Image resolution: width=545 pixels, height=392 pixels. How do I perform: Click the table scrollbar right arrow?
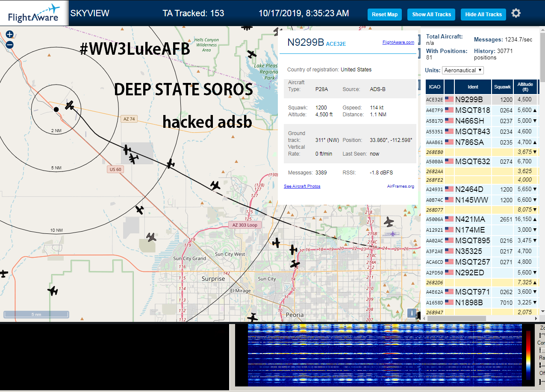(536, 318)
